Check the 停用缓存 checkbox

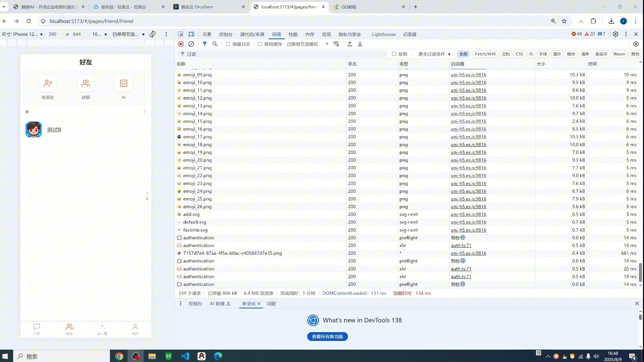[260, 44]
